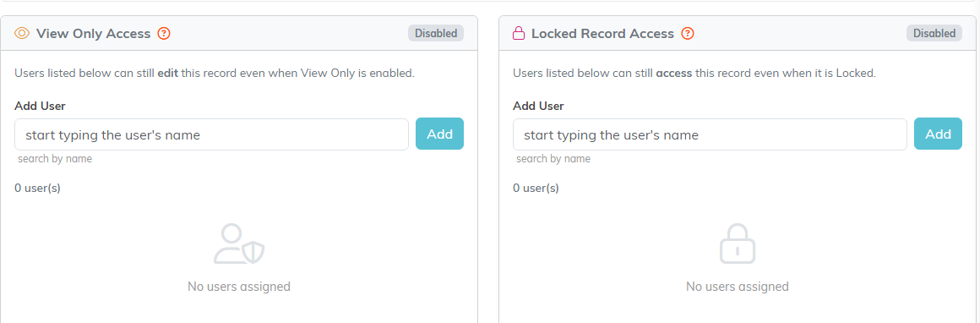The width and height of the screenshot is (980, 323).
Task: Click the search by name hint under Locked Record
Action: point(553,159)
